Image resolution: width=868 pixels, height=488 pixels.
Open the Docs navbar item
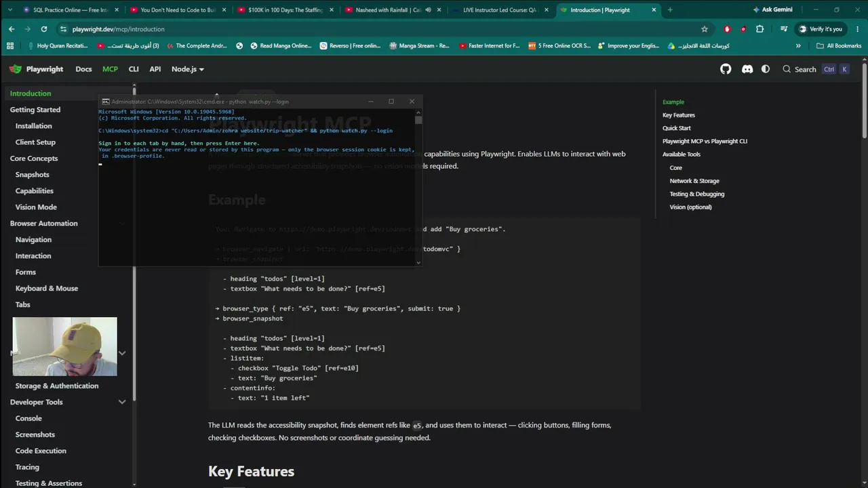(83, 69)
